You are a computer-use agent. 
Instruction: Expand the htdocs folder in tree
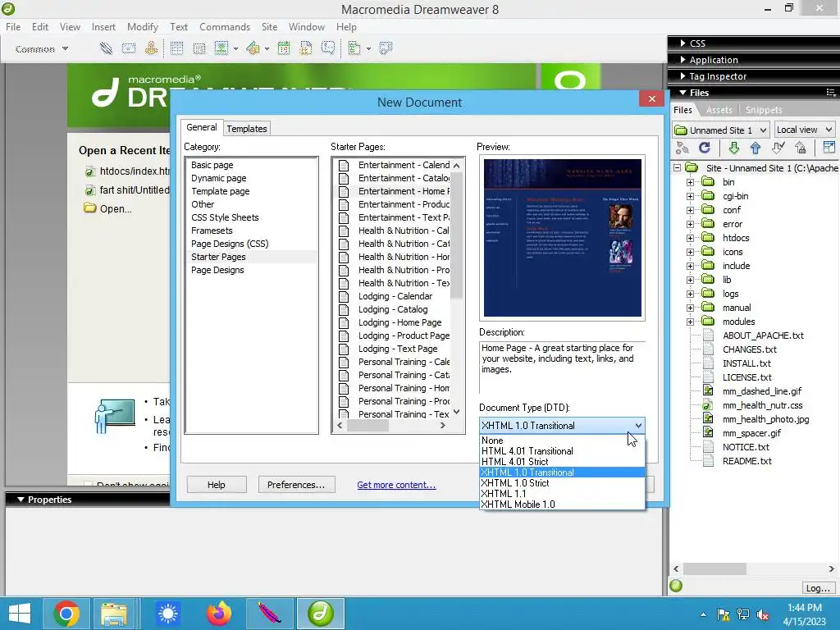[x=690, y=238]
